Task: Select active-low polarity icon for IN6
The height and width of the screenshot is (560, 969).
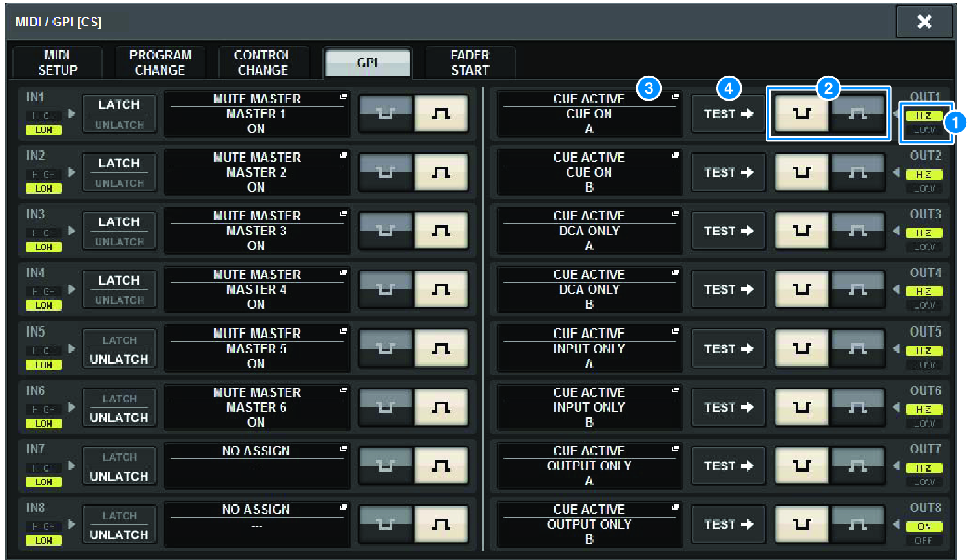Action: click(386, 408)
